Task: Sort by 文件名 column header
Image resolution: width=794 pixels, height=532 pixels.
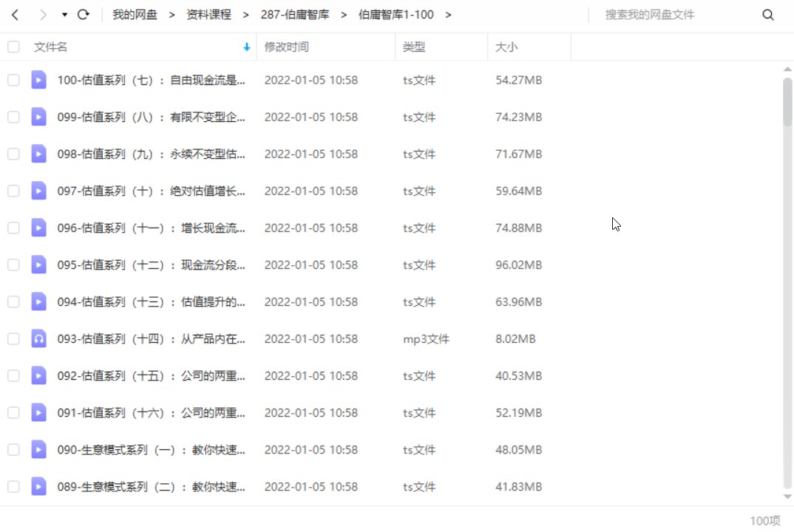Action: point(50,47)
